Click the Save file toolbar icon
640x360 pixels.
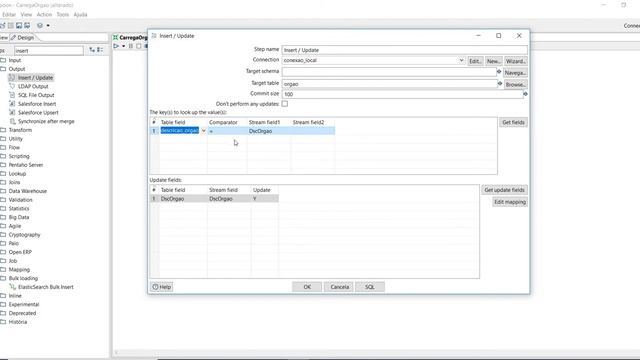19,25
